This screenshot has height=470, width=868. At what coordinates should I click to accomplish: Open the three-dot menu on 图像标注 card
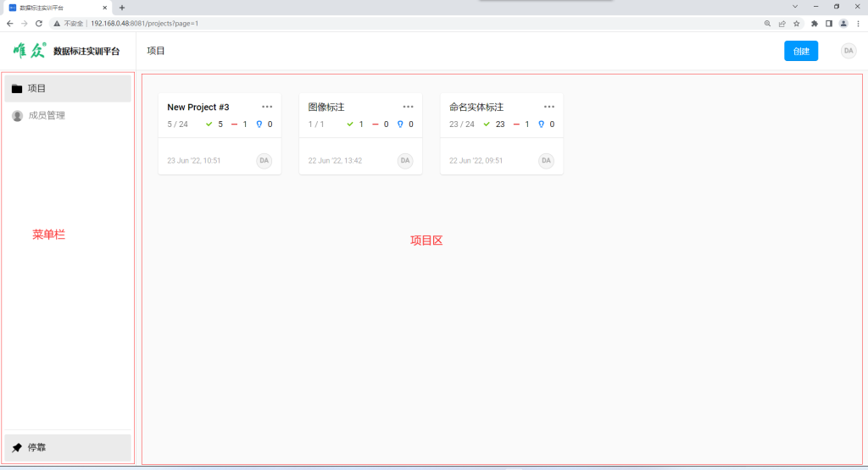[x=408, y=107]
